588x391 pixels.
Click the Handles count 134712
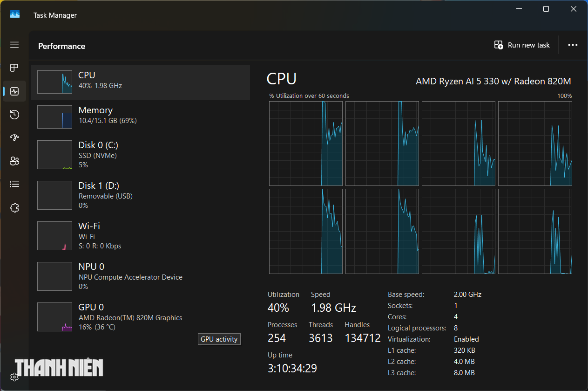coord(363,338)
